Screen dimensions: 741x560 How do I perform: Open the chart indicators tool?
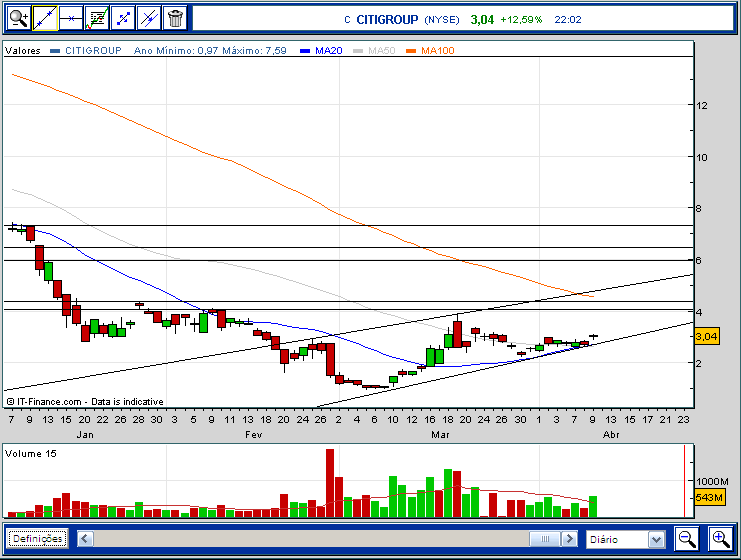tap(97, 18)
